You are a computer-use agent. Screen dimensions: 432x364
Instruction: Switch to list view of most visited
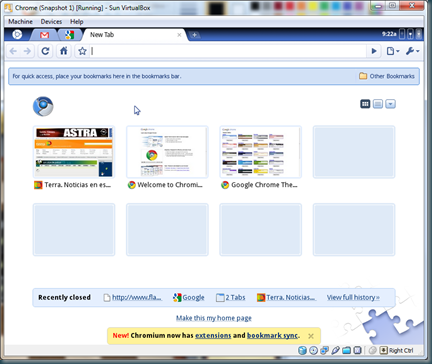coord(378,104)
